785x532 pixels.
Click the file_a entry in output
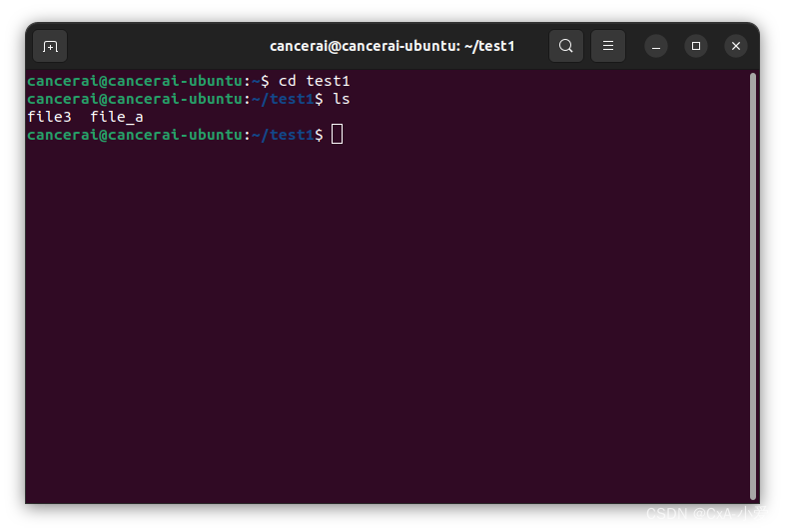click(x=117, y=117)
